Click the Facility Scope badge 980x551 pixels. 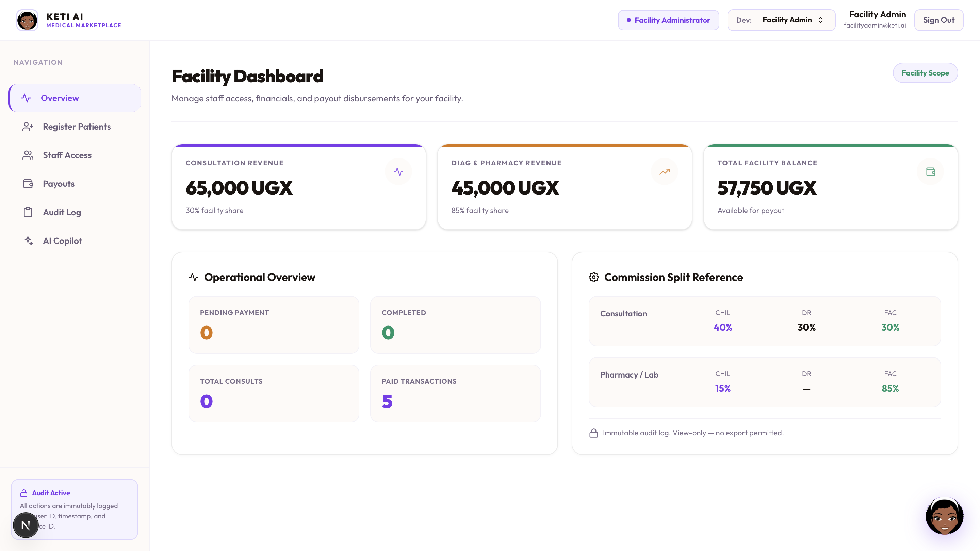[x=925, y=73]
